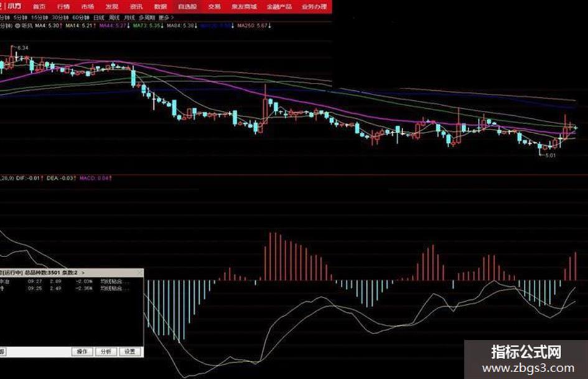Switch chart to 60分钟 period
Image resolution: width=588 pixels, height=379 pixels.
(81, 17)
